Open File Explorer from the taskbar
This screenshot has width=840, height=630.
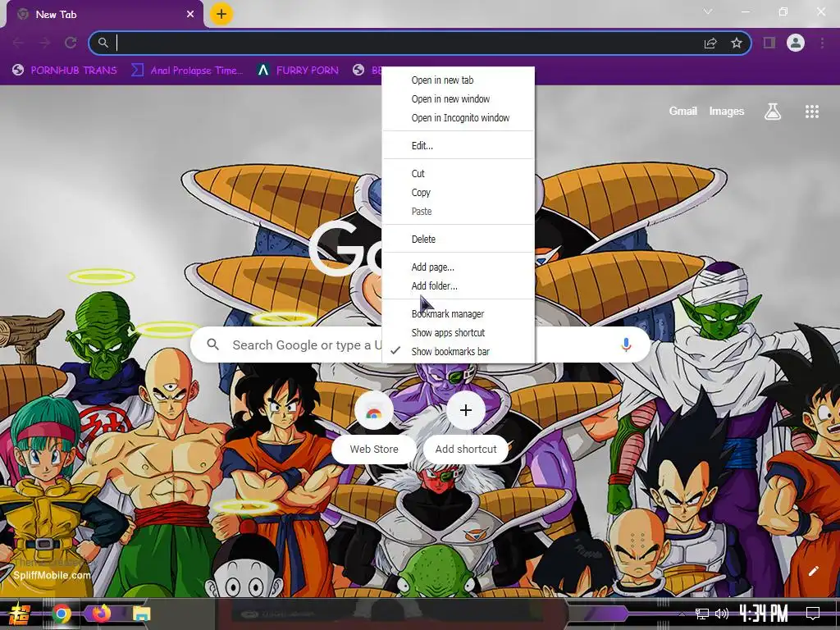[x=141, y=614]
